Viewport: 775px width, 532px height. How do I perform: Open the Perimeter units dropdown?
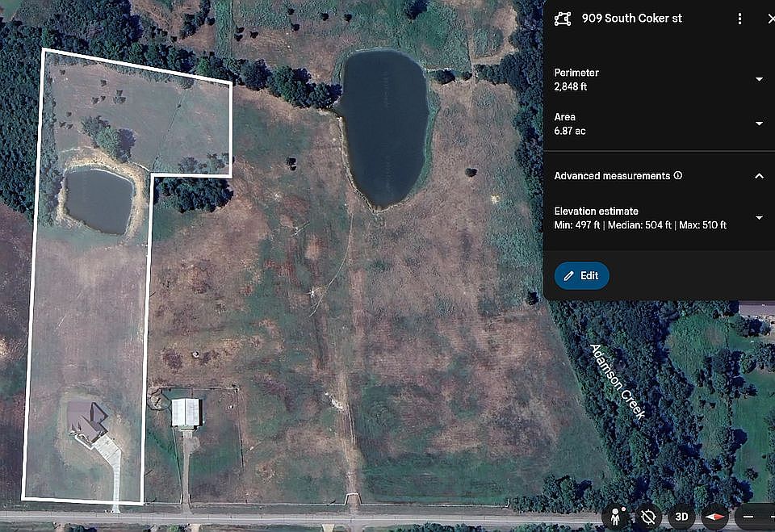[759, 79]
